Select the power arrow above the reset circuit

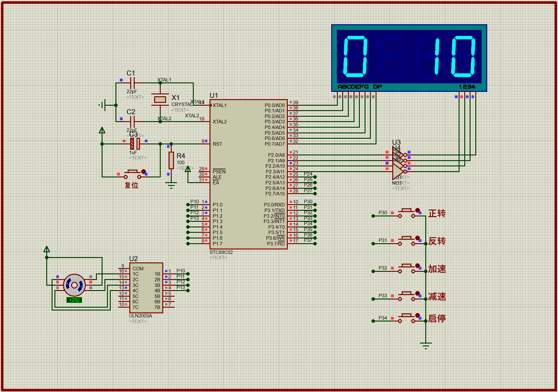click(x=102, y=130)
